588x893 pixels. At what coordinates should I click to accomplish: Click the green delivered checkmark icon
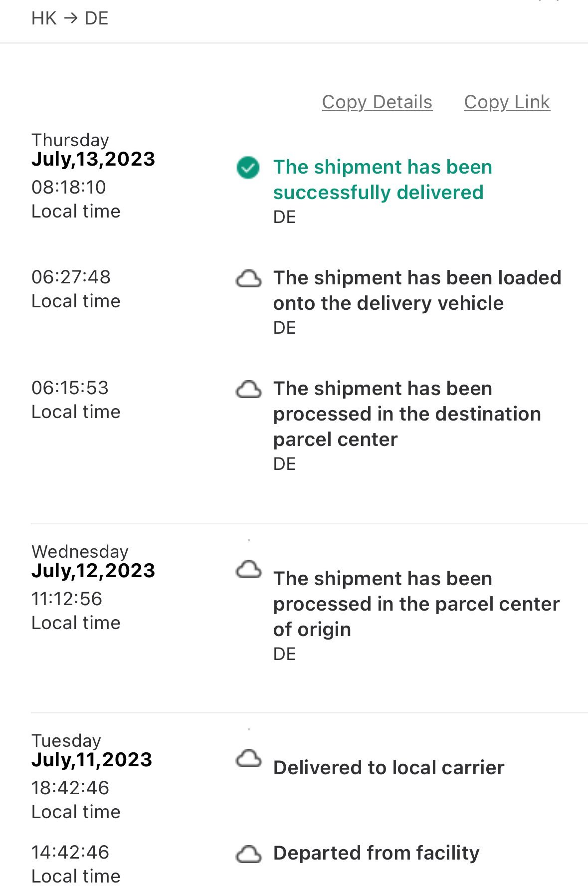pyautogui.click(x=248, y=168)
